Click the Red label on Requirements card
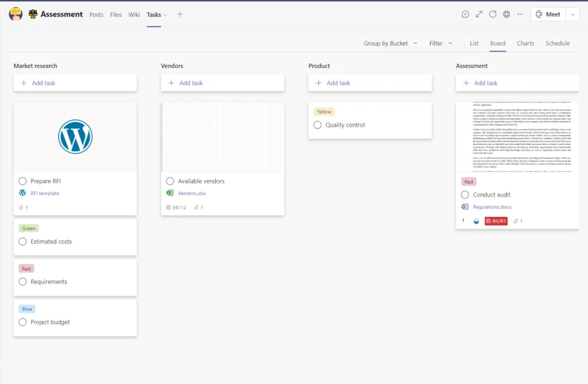 click(26, 269)
